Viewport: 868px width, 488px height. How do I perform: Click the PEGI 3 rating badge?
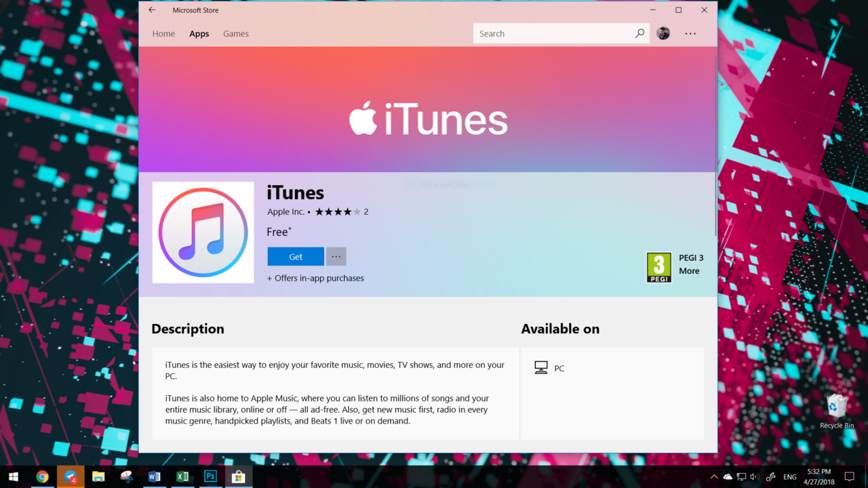(x=659, y=267)
